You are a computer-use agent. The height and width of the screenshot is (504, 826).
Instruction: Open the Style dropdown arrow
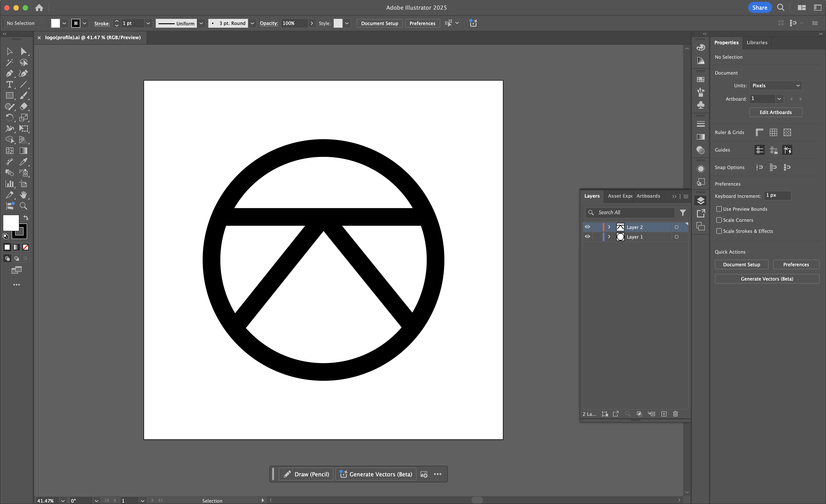point(347,23)
